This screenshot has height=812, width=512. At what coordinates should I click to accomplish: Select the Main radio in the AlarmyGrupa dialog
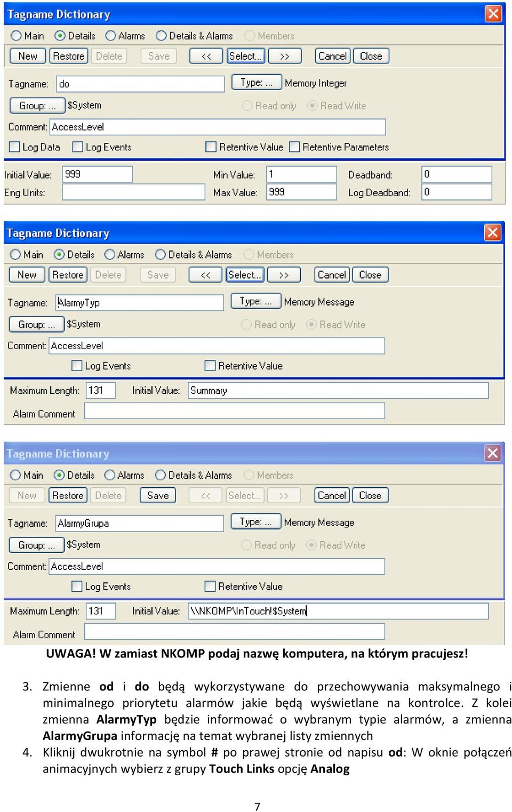pyautogui.click(x=15, y=475)
